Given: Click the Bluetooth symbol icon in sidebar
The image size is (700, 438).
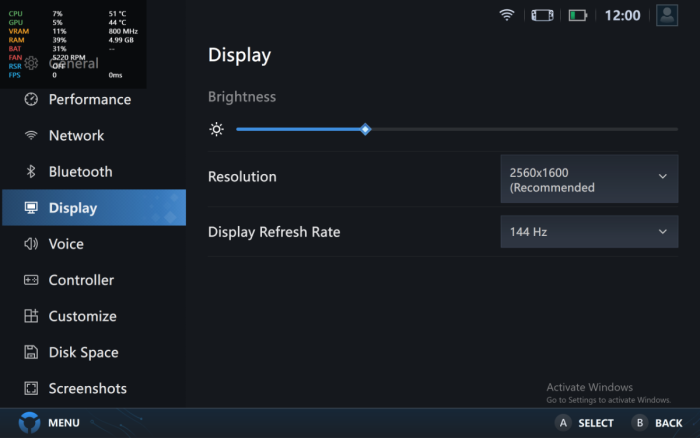Looking at the screenshot, I should [31, 172].
